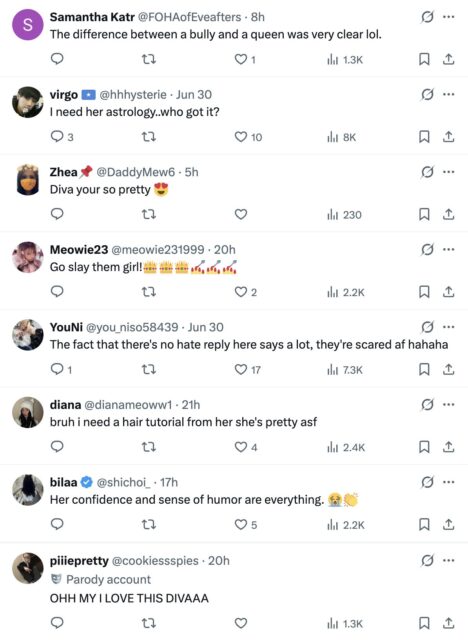Reply to Samantha Katr's tweet
Image resolution: width=468 pixels, height=640 pixels.
pyautogui.click(x=57, y=59)
